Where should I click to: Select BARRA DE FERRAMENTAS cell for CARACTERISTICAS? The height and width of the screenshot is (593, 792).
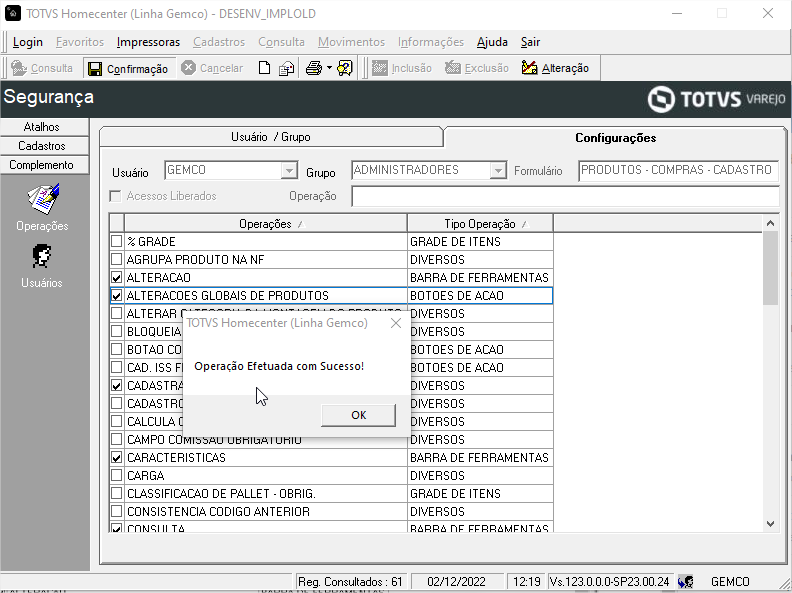pyautogui.click(x=480, y=458)
